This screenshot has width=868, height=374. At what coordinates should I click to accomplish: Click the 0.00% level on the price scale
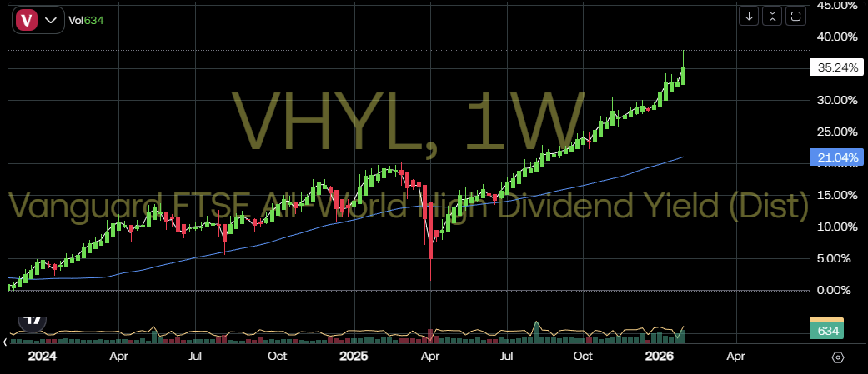tap(835, 290)
